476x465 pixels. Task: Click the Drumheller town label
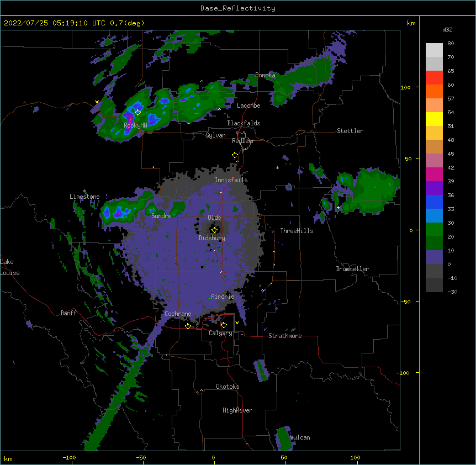coord(352,269)
